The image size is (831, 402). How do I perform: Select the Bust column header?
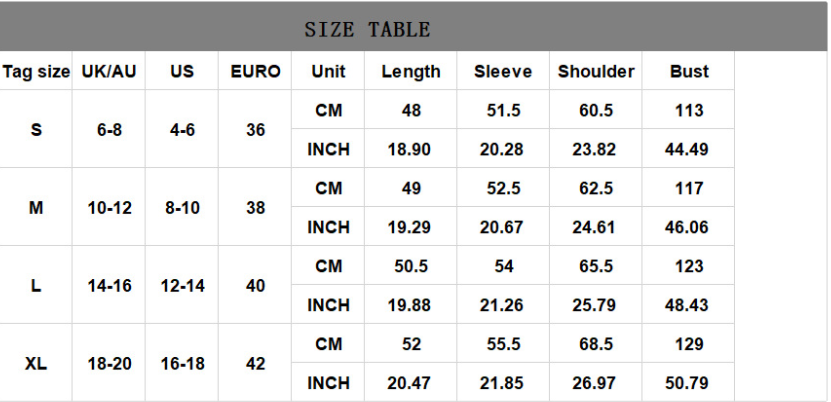pyautogui.click(x=689, y=72)
